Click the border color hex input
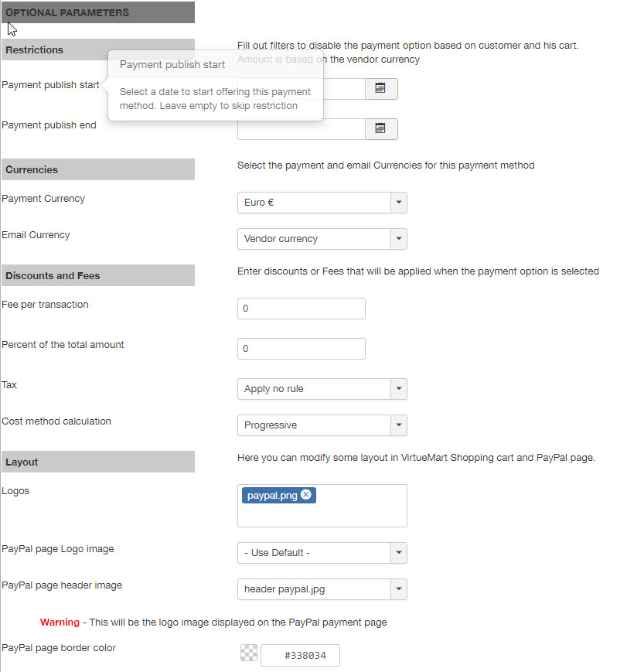The image size is (627, 672). (301, 656)
